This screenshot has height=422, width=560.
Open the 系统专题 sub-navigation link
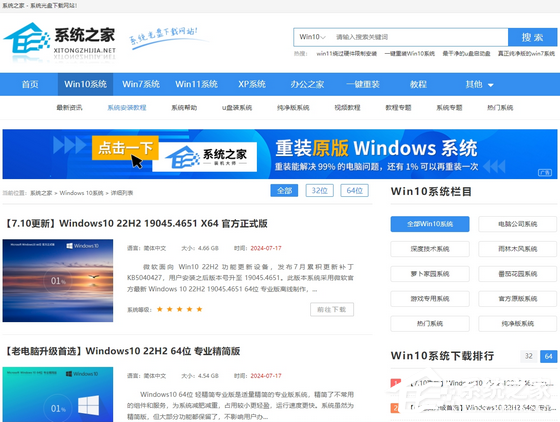[449, 107]
